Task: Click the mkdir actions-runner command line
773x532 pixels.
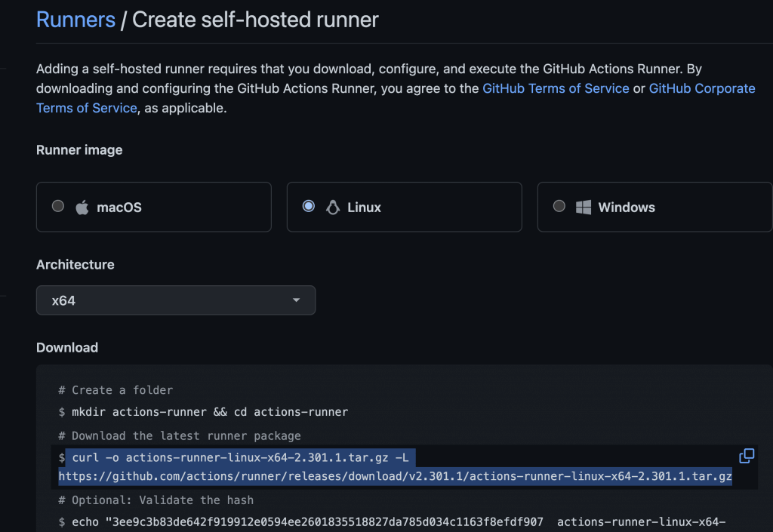Action: point(204,412)
